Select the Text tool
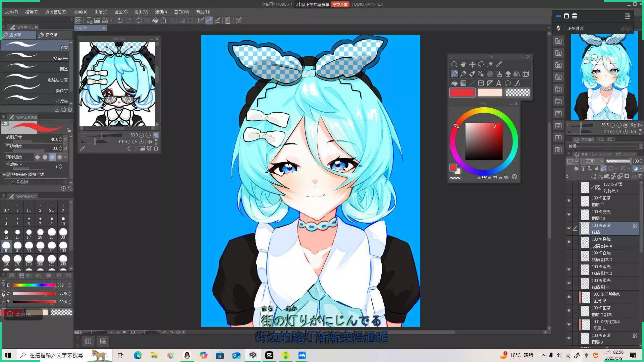The height and width of the screenshot is (362, 644). coord(499,83)
